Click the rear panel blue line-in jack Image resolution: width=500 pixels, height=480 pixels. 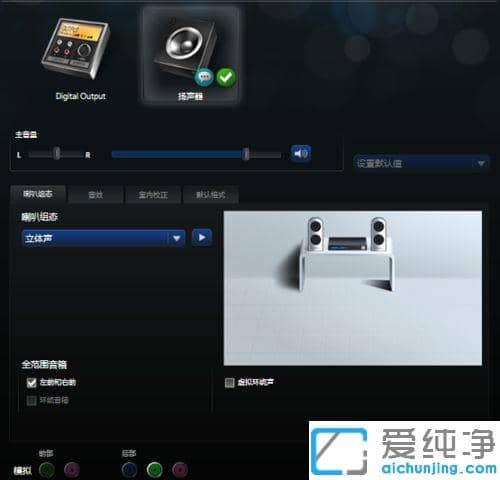click(130, 469)
